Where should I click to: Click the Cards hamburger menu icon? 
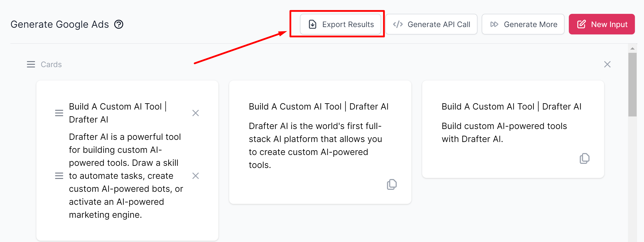click(31, 65)
